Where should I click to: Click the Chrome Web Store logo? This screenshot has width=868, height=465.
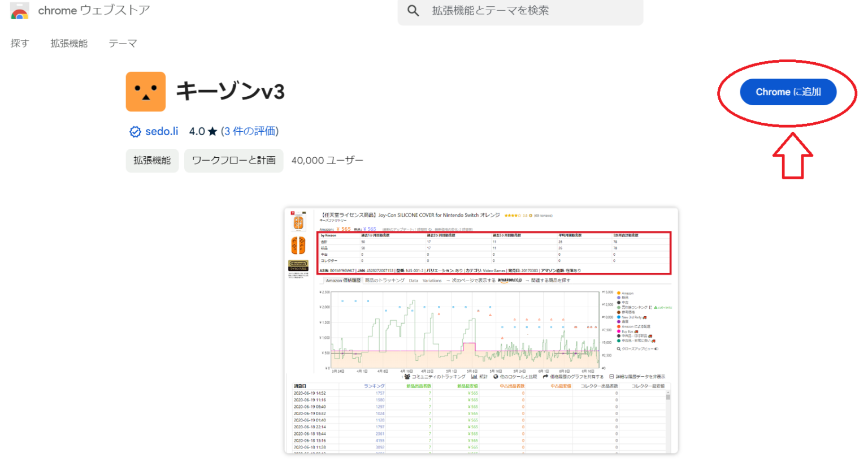pyautogui.click(x=18, y=11)
